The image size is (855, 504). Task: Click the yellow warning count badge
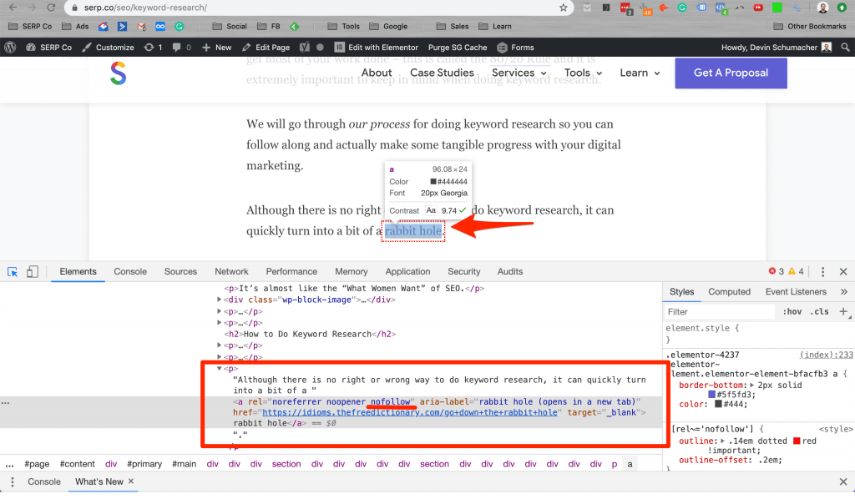coord(796,271)
